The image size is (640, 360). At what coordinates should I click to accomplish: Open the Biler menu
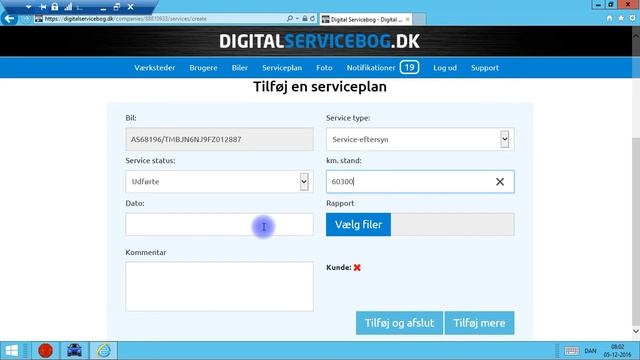(240, 68)
